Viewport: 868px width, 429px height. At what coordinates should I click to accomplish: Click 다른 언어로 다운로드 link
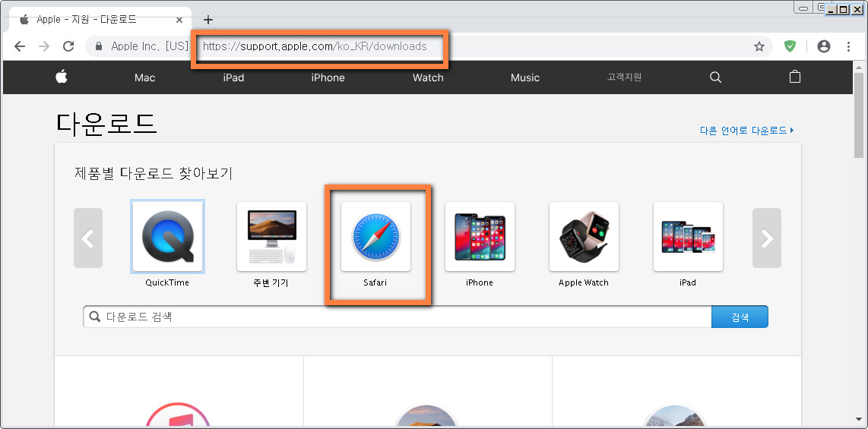(746, 131)
